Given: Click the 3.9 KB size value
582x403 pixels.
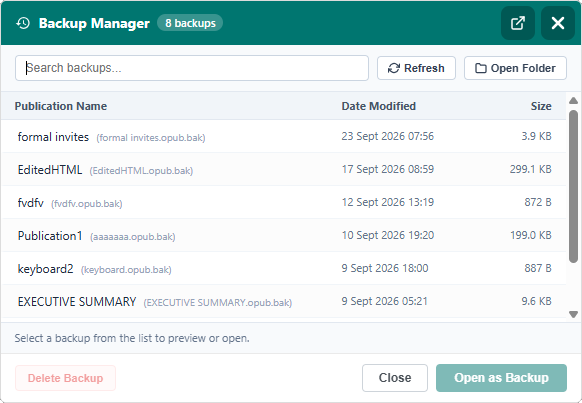Looking at the screenshot, I should (536, 136).
